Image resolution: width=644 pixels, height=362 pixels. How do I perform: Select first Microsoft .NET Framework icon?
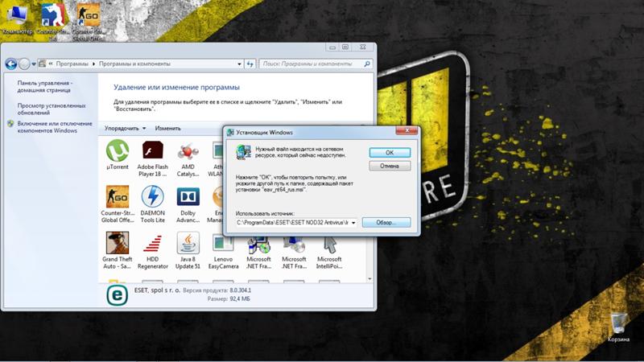(258, 245)
